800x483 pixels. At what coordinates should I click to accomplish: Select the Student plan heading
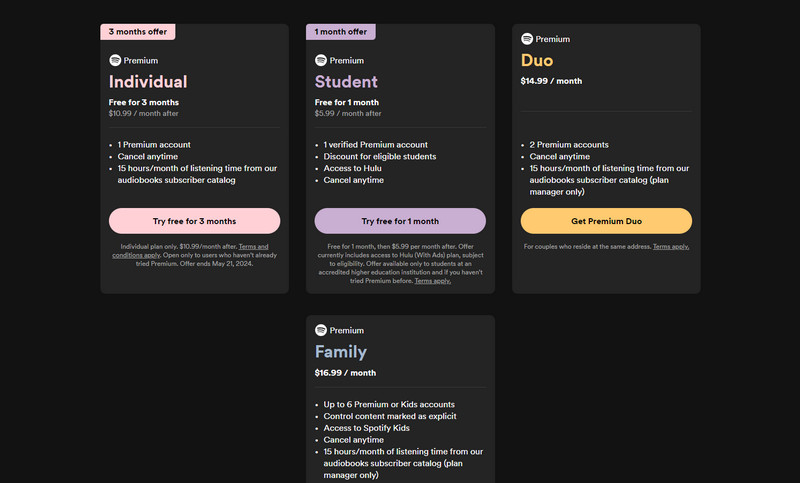(346, 82)
